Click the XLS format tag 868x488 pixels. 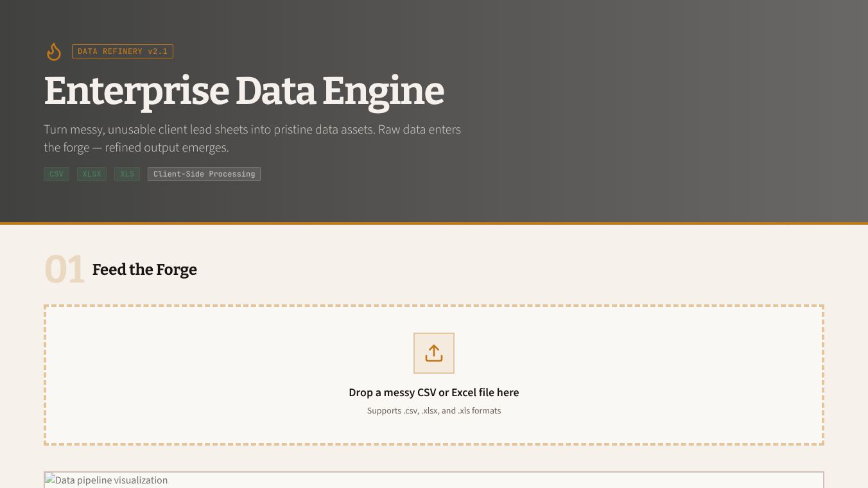(127, 174)
